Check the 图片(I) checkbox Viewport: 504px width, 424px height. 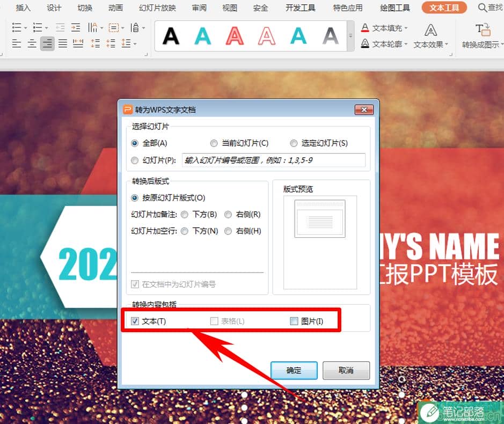(x=294, y=321)
